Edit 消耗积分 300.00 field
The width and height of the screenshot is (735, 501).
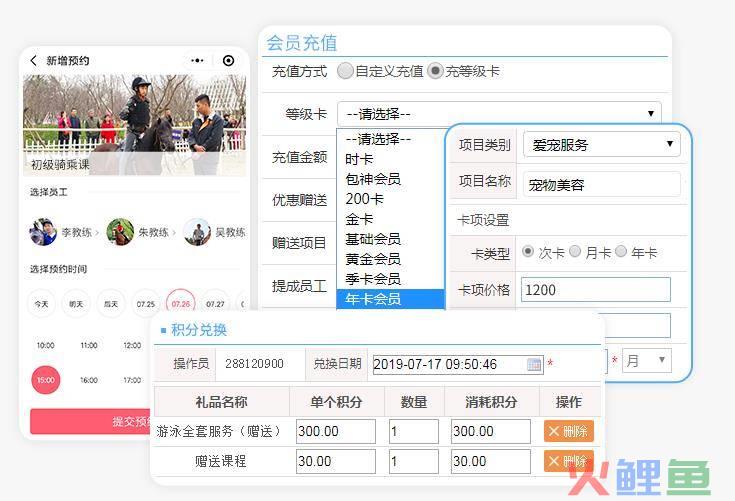(491, 431)
